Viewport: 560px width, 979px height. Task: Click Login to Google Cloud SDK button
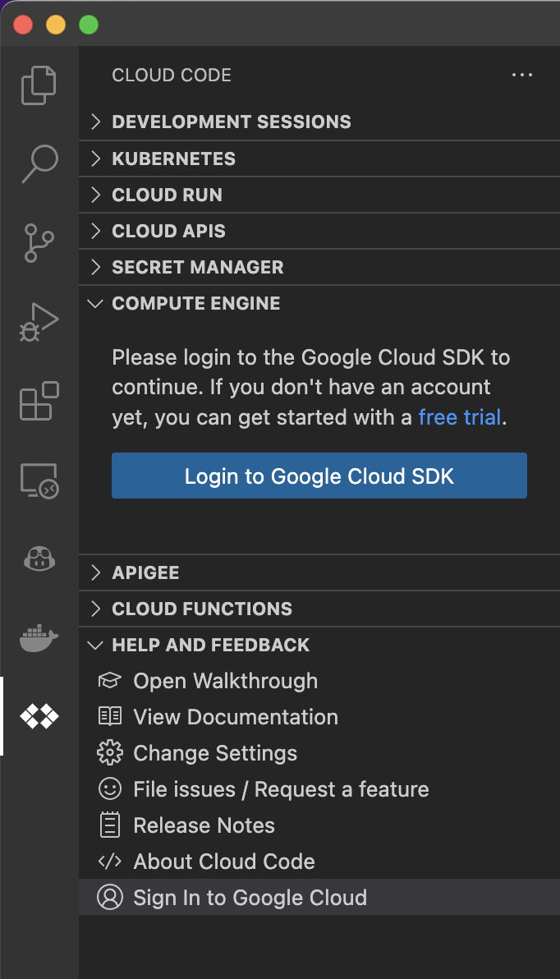pos(319,476)
